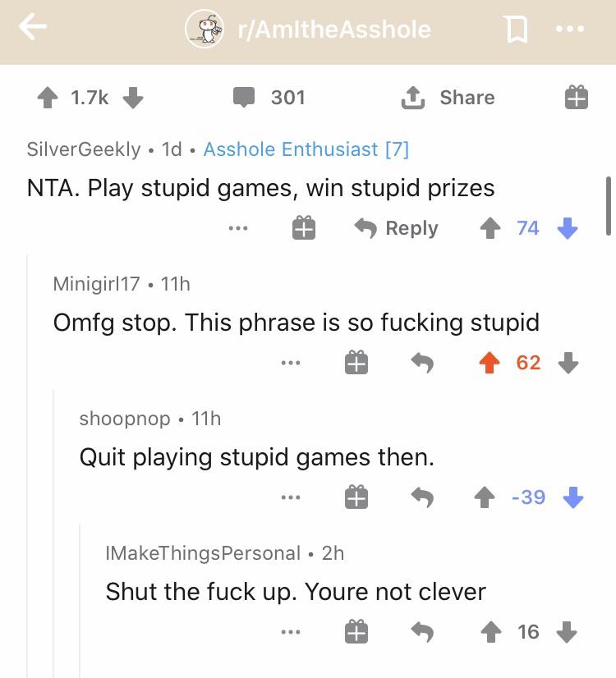Open the SilverGeekly user profile
The height and width of the screenshot is (678, 616).
[83, 149]
